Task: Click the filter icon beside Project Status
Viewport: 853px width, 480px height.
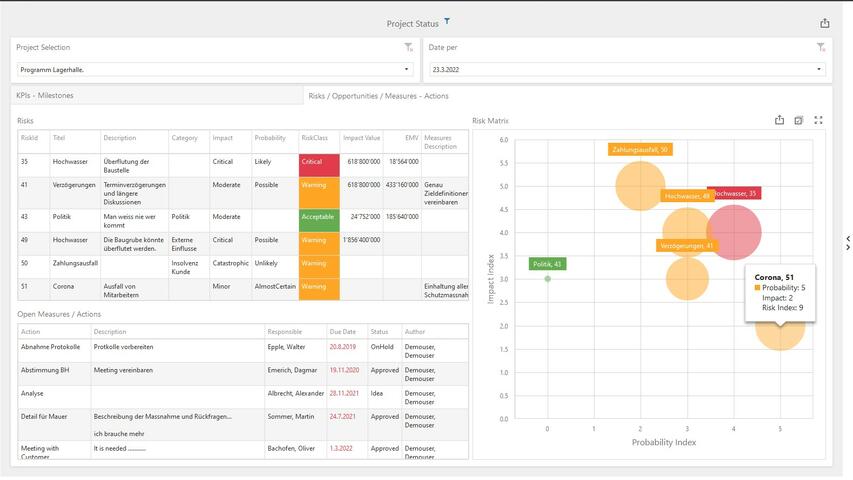Action: click(x=447, y=22)
